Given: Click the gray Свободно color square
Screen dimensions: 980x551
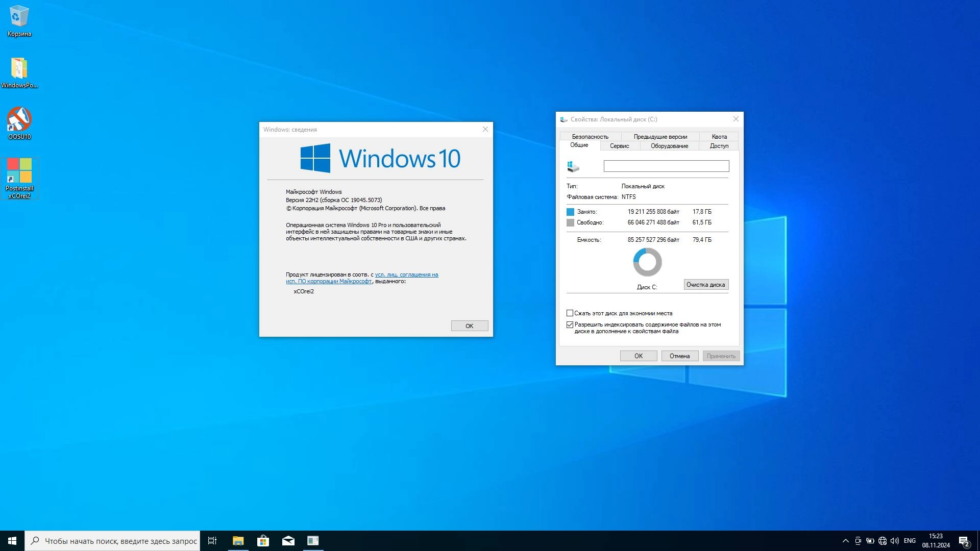Looking at the screenshot, I should [570, 223].
